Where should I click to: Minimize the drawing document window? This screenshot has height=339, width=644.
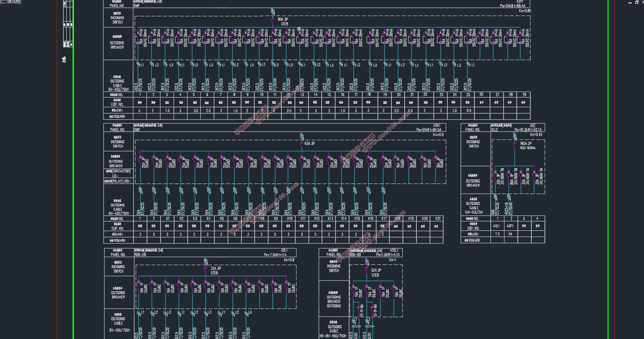[x=630, y=2]
